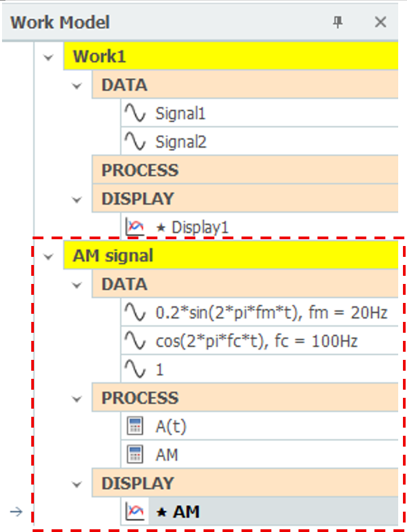The height and width of the screenshot is (532, 407).
Task: Collapse the AM signal work node
Action: click(x=49, y=256)
